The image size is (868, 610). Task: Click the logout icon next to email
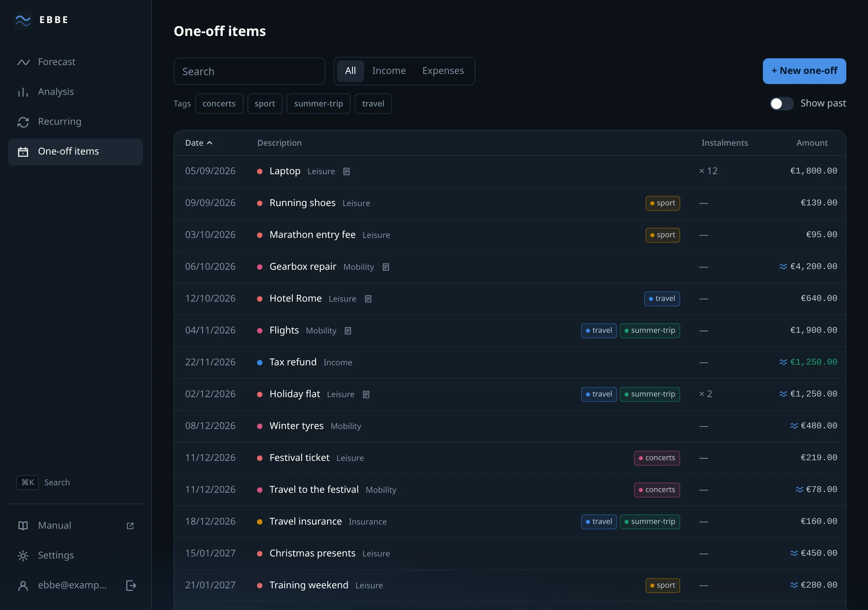(131, 586)
